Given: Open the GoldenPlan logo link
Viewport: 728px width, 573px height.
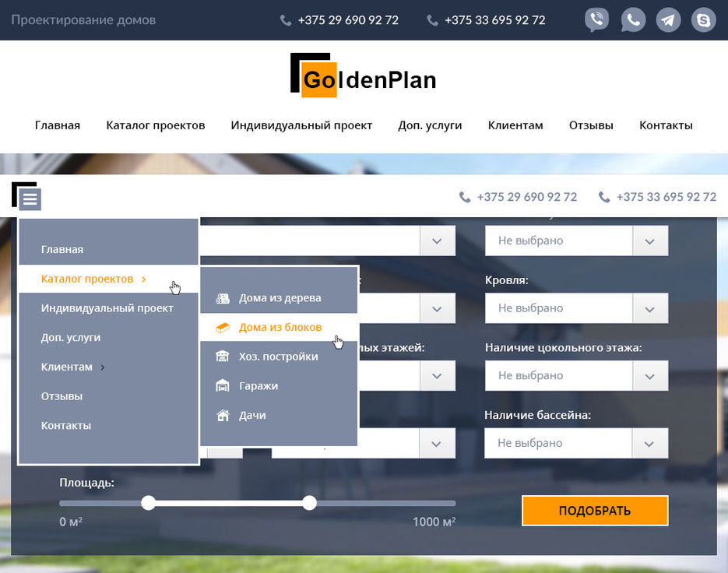Looking at the screenshot, I should pos(363,76).
